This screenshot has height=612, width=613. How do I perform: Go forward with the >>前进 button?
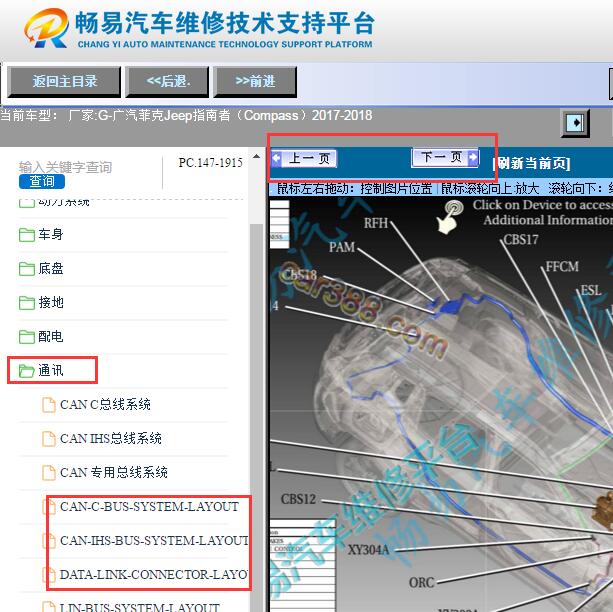point(255,82)
